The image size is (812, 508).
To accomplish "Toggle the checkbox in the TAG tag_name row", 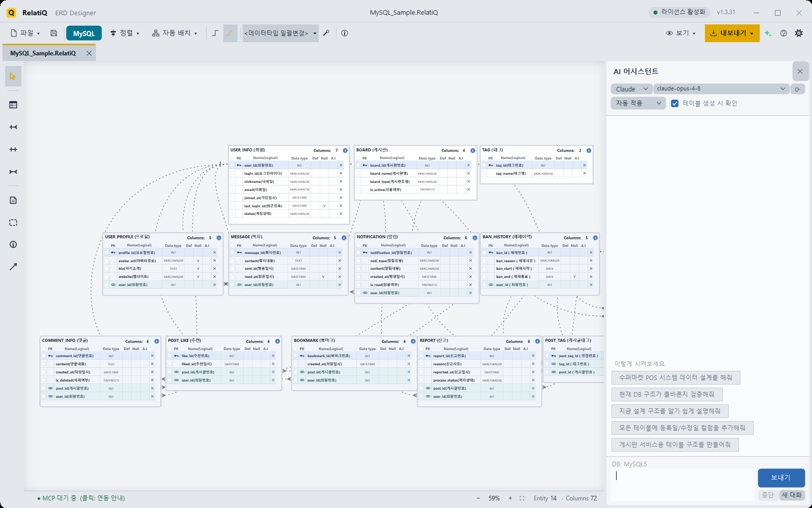I will click(x=484, y=173).
